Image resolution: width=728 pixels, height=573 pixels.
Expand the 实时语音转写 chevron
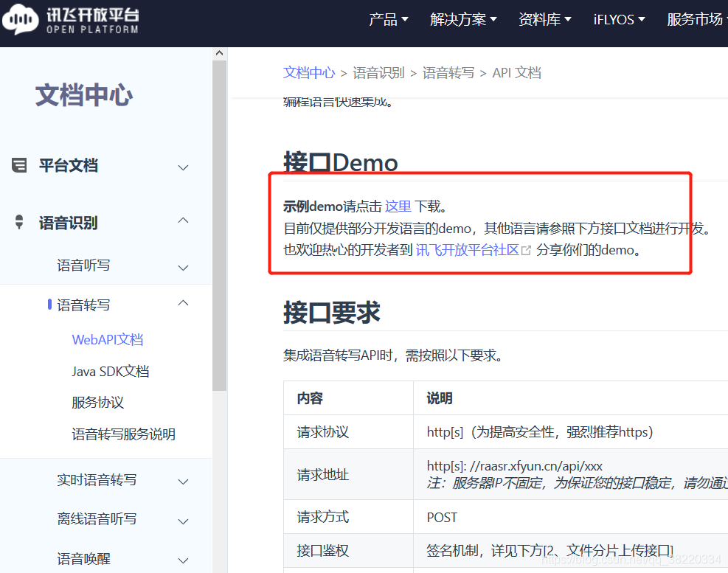tap(184, 482)
